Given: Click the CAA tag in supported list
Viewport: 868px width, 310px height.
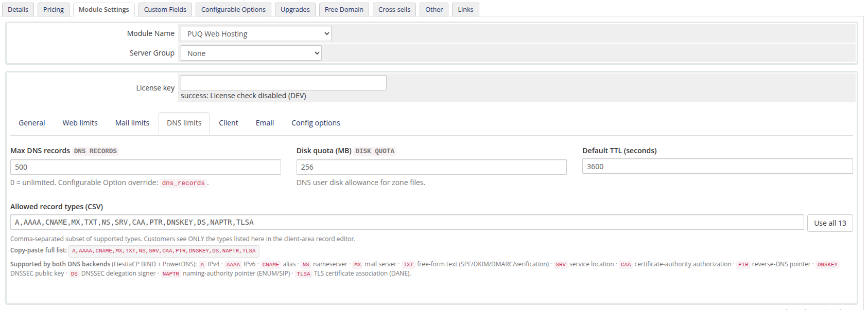Looking at the screenshot, I should pos(626,265).
